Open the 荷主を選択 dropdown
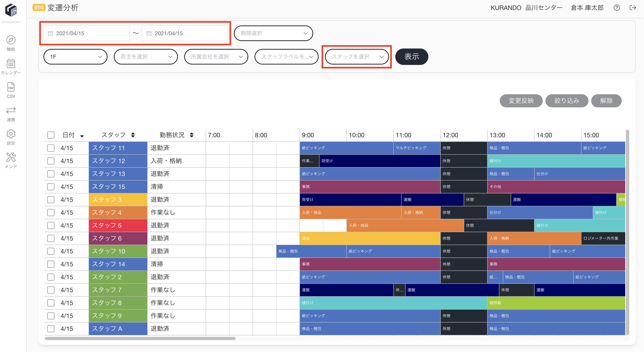 146,57
